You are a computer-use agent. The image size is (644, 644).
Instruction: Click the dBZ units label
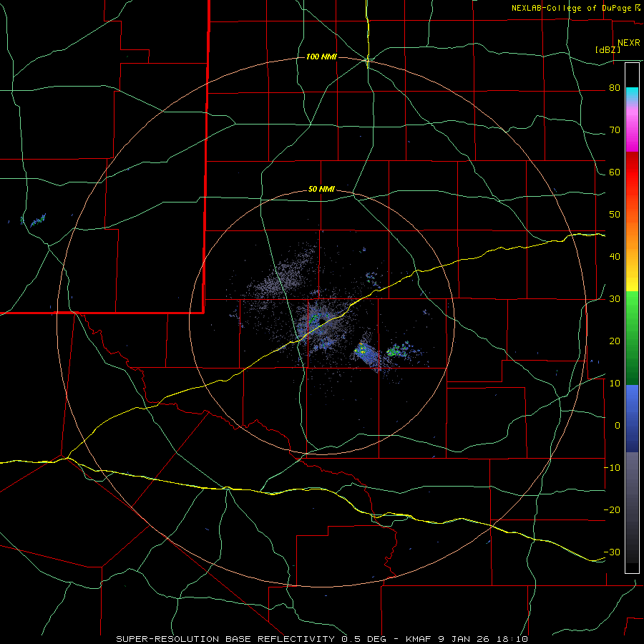(x=608, y=49)
